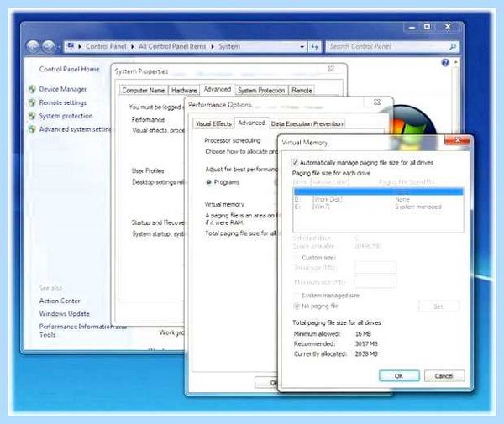The image size is (504, 424).
Task: Open Help with the blue question mark icon
Action: coord(445,63)
